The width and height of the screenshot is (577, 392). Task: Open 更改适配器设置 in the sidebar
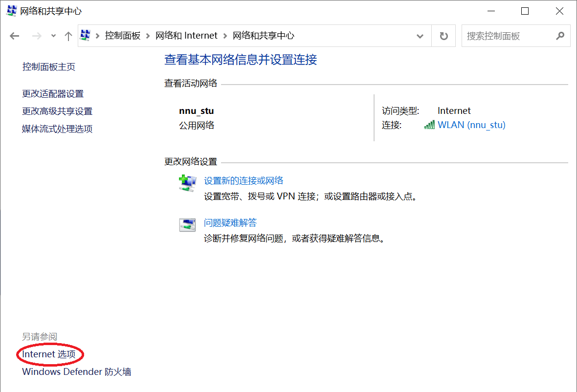coord(53,93)
